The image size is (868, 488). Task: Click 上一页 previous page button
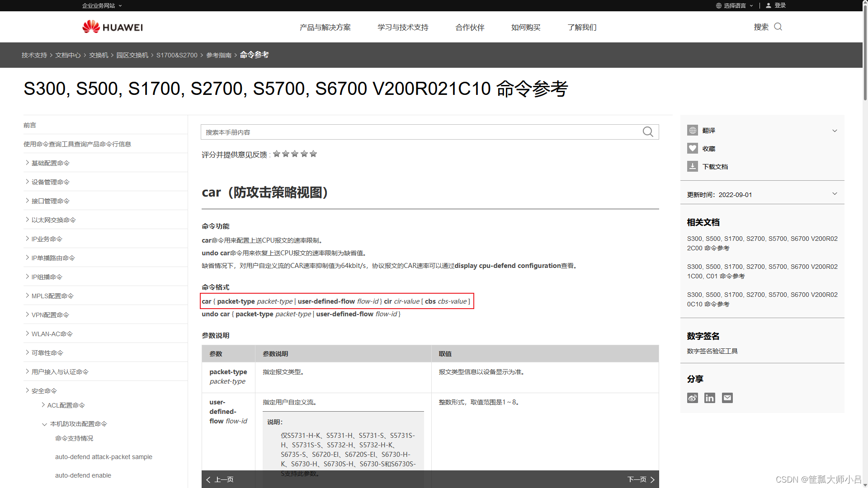220,479
